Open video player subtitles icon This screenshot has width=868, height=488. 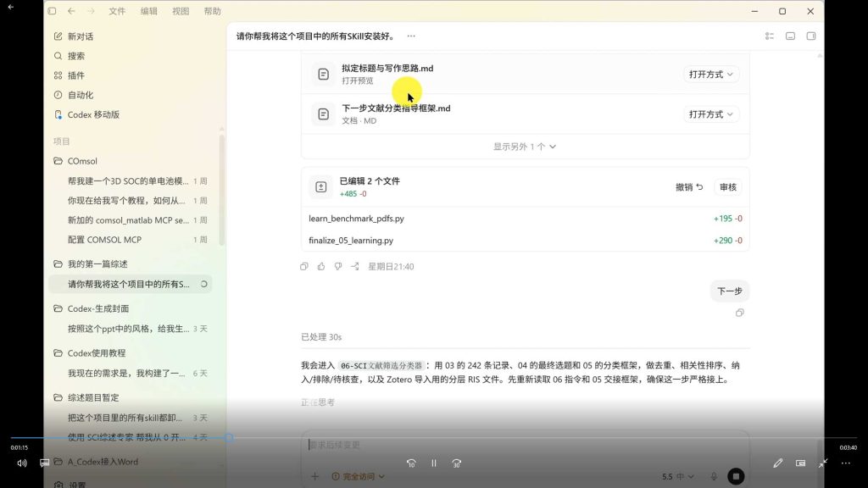pos(44,463)
